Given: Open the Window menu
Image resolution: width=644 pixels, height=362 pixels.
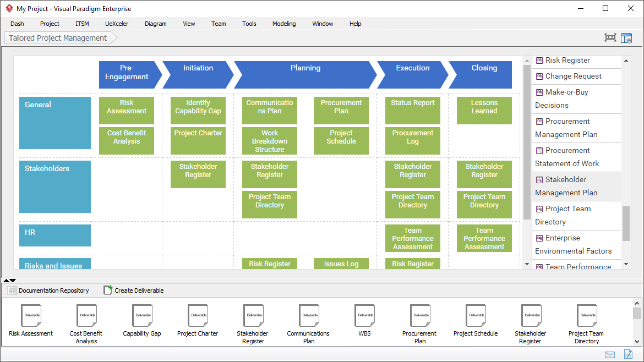Looking at the screenshot, I should (323, 24).
